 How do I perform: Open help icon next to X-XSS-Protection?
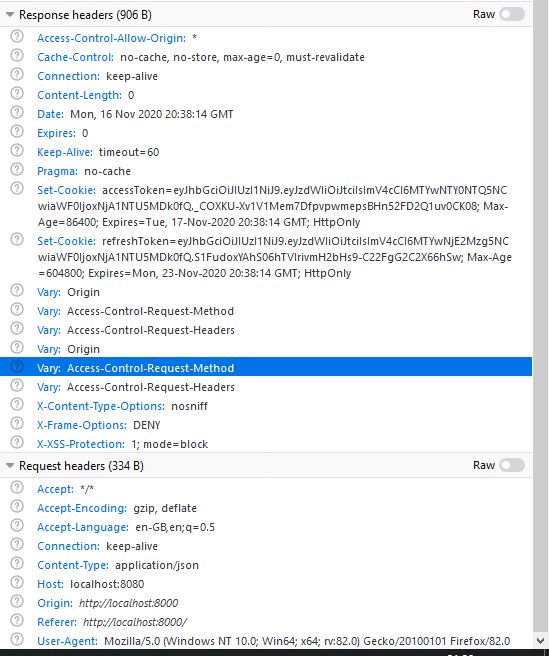point(17,442)
